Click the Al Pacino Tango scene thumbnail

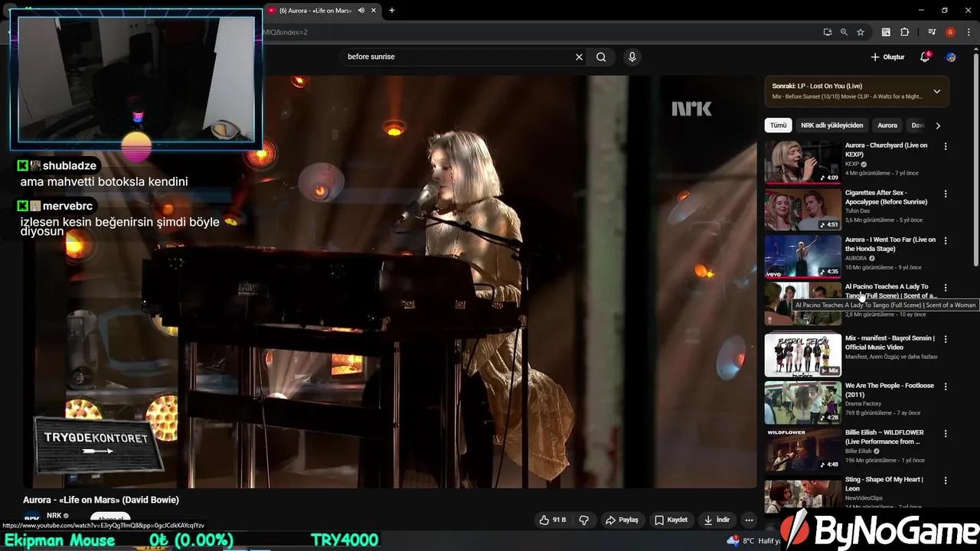coord(802,303)
